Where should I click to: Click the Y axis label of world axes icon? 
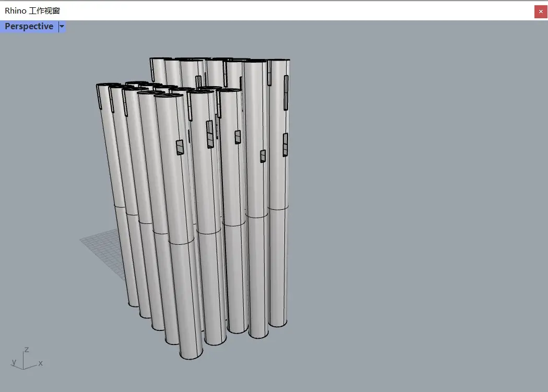tap(14, 362)
